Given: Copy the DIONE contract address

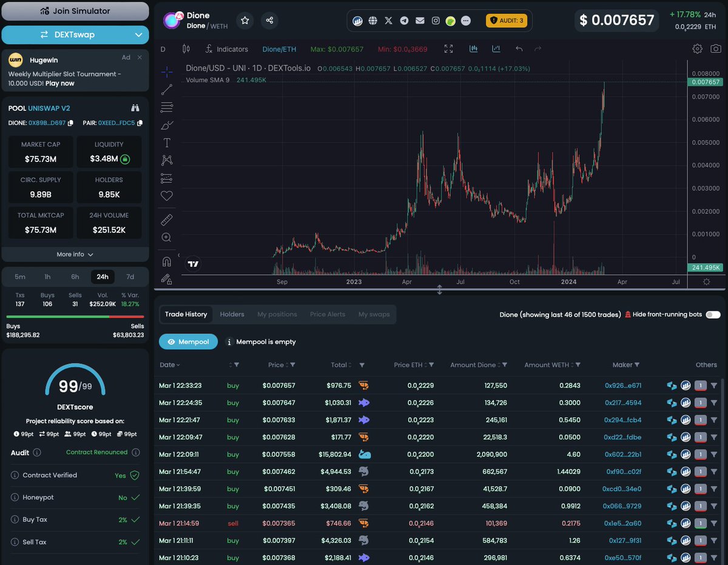Looking at the screenshot, I should (x=70, y=123).
